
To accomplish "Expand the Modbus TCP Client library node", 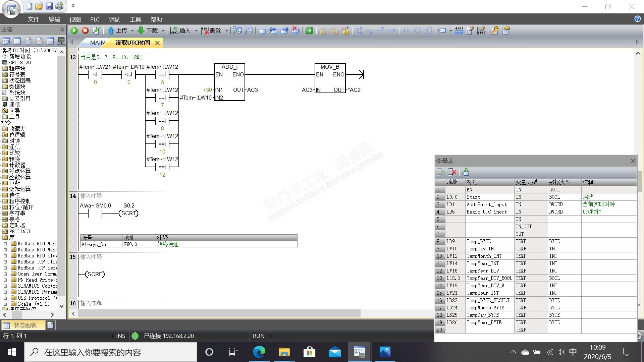I will [x=5, y=262].
